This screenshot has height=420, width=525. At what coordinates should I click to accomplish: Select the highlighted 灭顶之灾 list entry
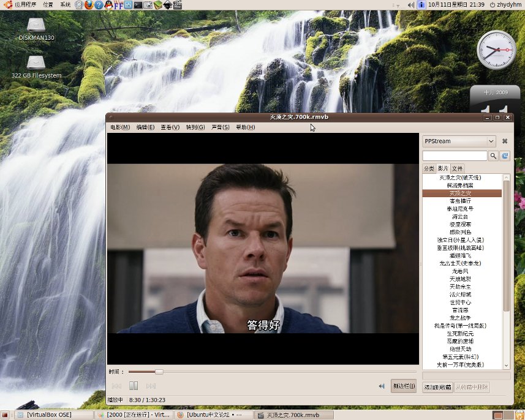(x=462, y=193)
